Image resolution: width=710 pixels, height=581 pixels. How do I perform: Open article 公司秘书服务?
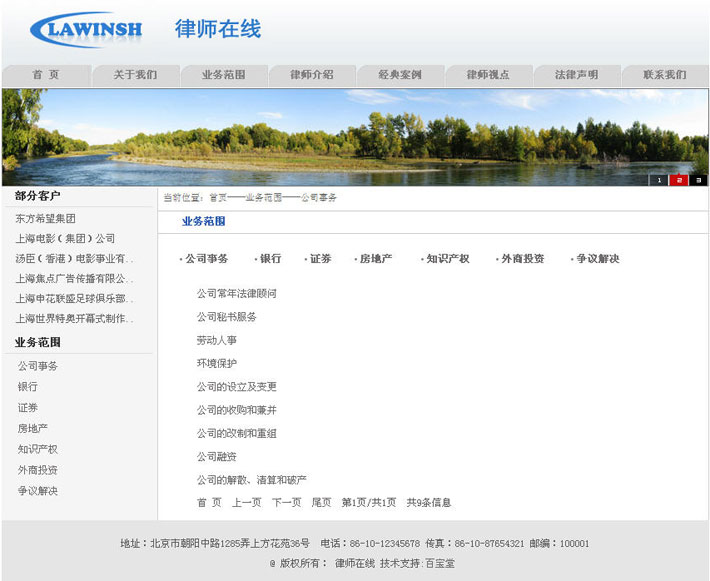(226, 317)
